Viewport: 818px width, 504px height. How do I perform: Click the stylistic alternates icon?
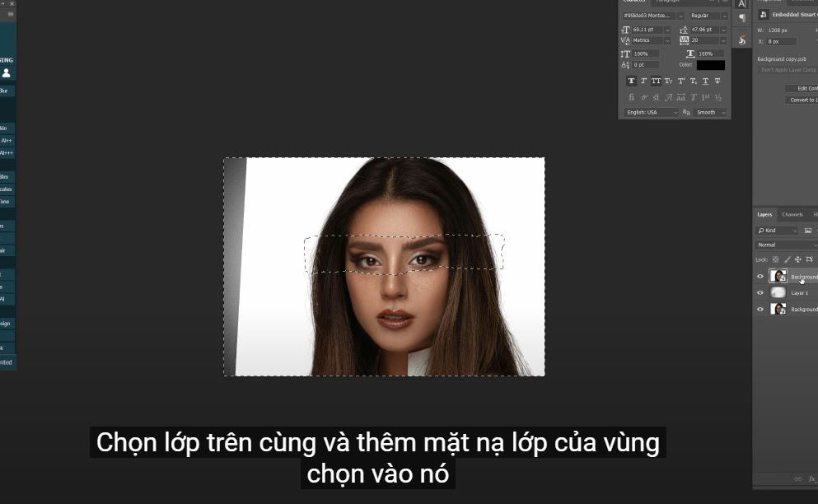pyautogui.click(x=680, y=97)
